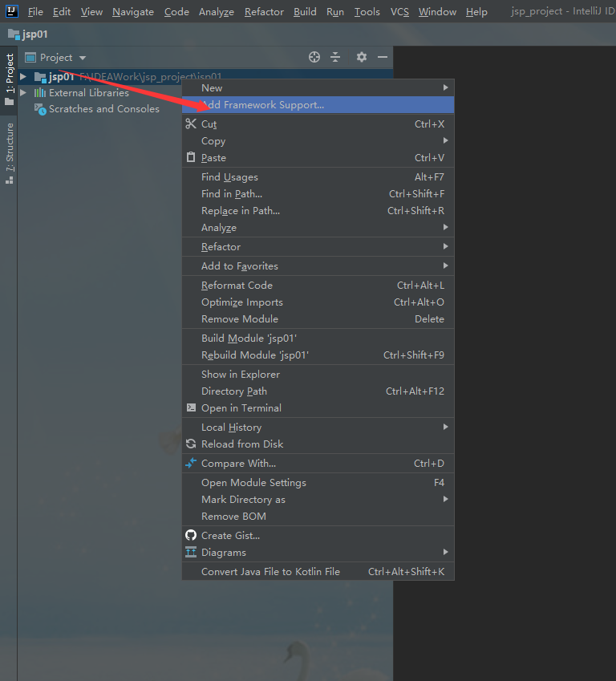
Task: Choose Remove BOM
Action: pos(318,516)
